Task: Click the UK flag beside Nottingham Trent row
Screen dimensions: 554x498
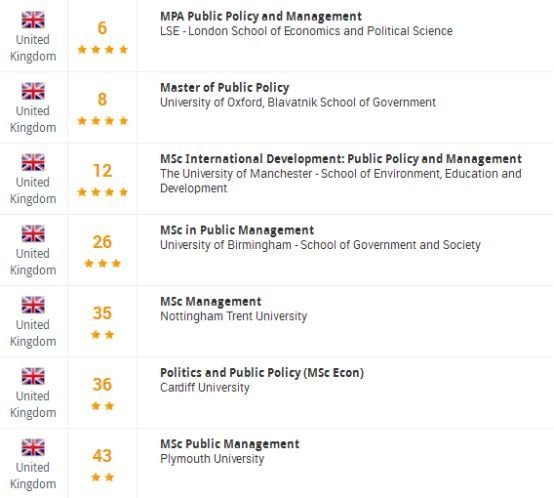Action: pyautogui.click(x=33, y=305)
